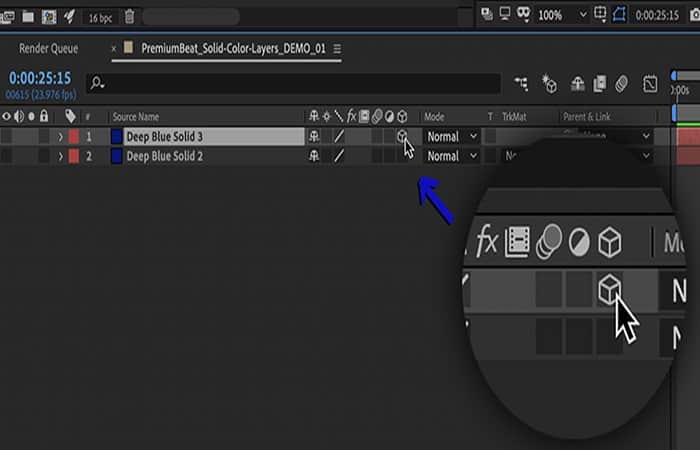Click blue solid swatch of Deep Blue Solid 3
The image size is (700, 450).
point(117,137)
